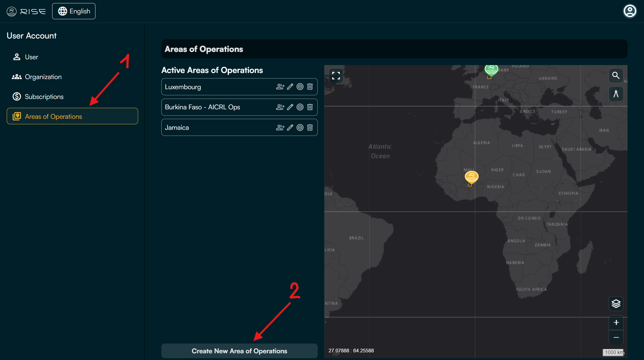The width and height of the screenshot is (644, 360).
Task: Edit the Jamaica area with pencil icon
Action: [x=290, y=128]
